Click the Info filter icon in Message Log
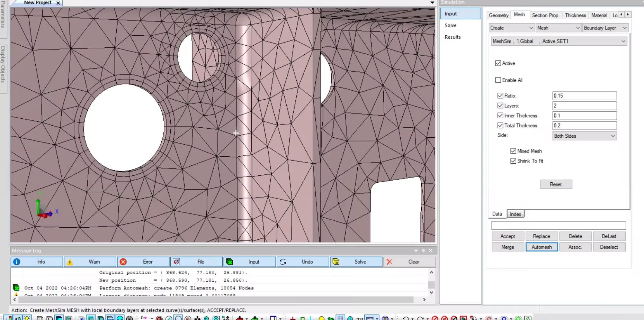 17,262
